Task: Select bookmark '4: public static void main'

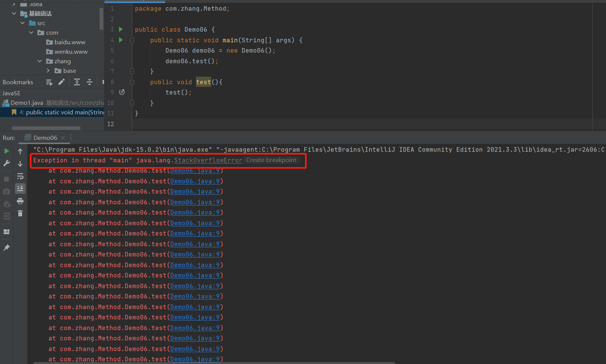Action: click(52, 112)
